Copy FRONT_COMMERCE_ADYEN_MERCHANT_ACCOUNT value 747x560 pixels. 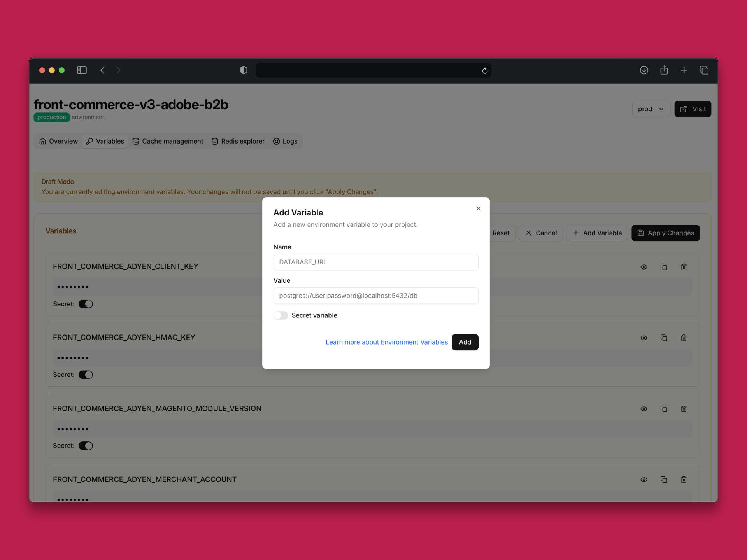664,480
